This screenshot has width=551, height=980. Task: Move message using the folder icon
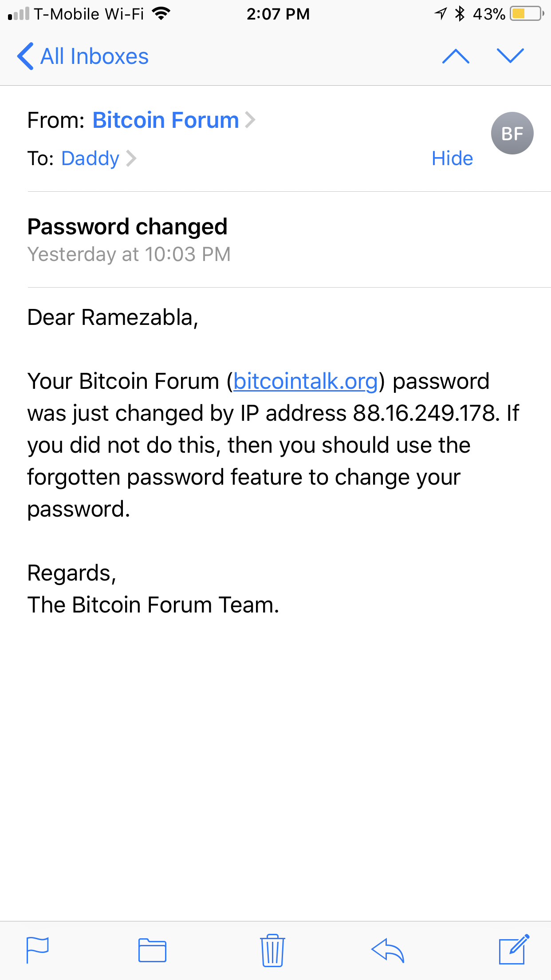pos(152,950)
